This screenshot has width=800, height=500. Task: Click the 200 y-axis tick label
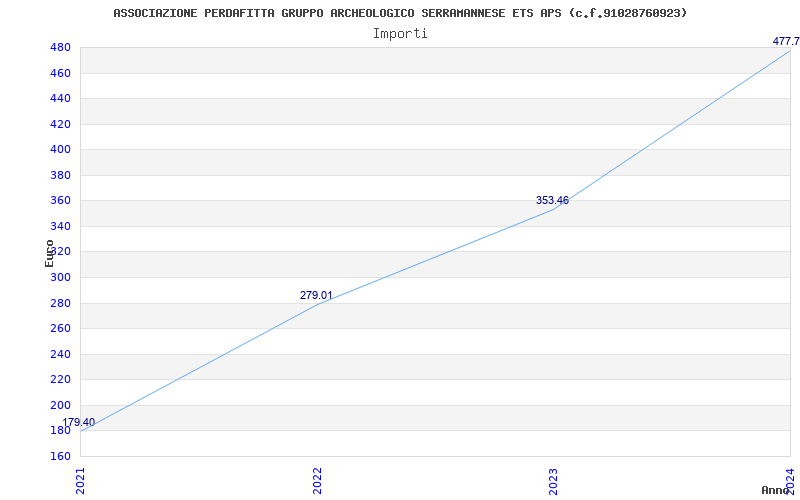(60, 405)
